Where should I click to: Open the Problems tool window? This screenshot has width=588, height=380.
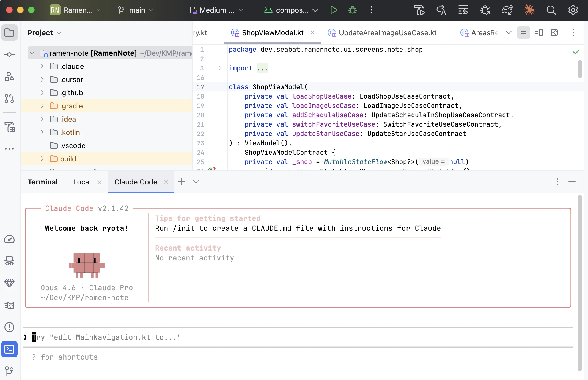(x=9, y=327)
